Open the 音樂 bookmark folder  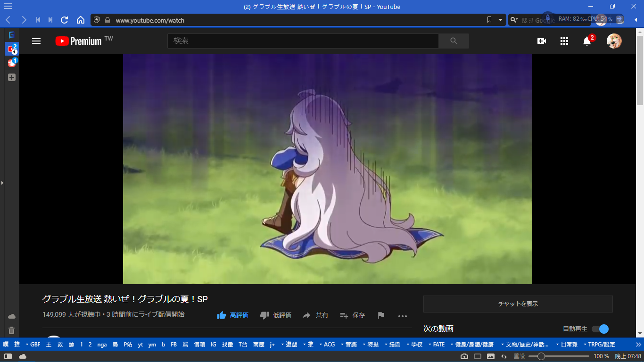pos(348,345)
